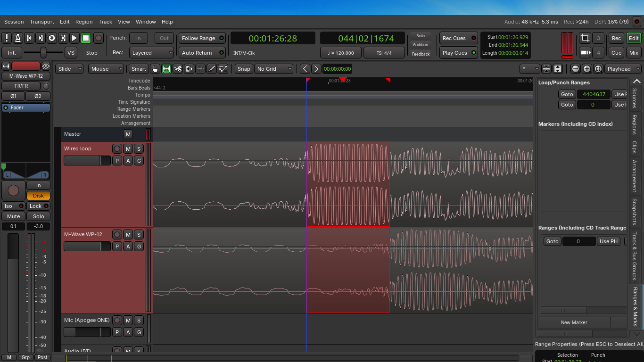Image resolution: width=644 pixels, height=362 pixels.
Task: Open the Layered record mode dropdown
Action: click(152, 53)
